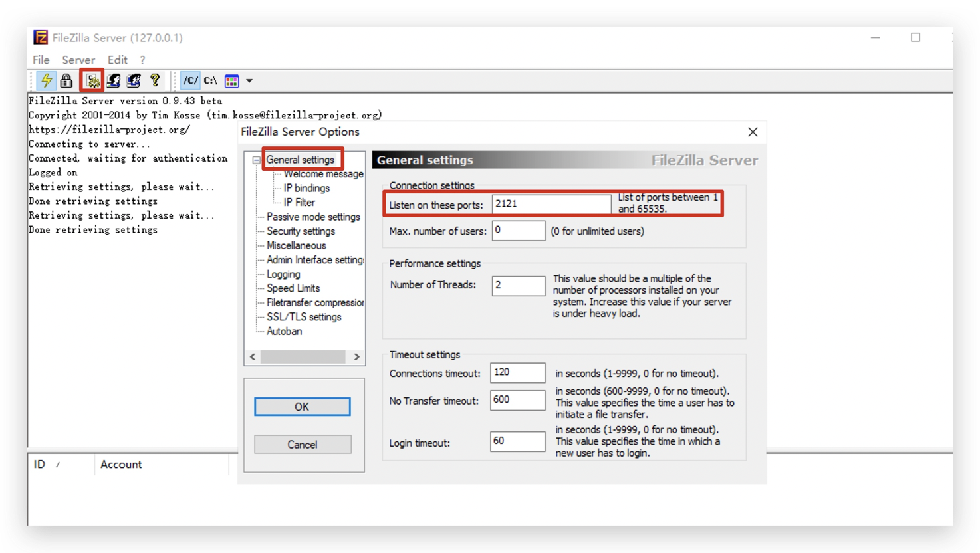The width and height of the screenshot is (980, 553).
Task: Open the Server menu
Action: (x=78, y=60)
